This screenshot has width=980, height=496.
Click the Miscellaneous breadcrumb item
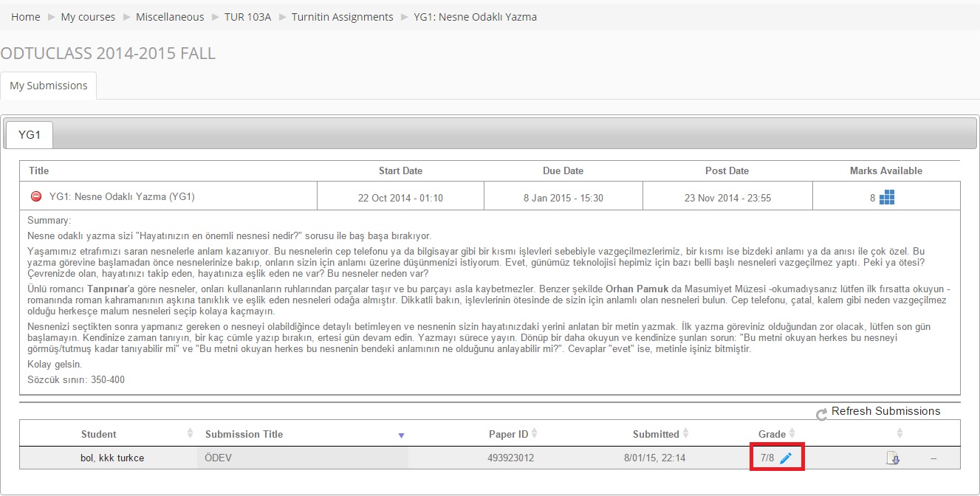point(169,17)
